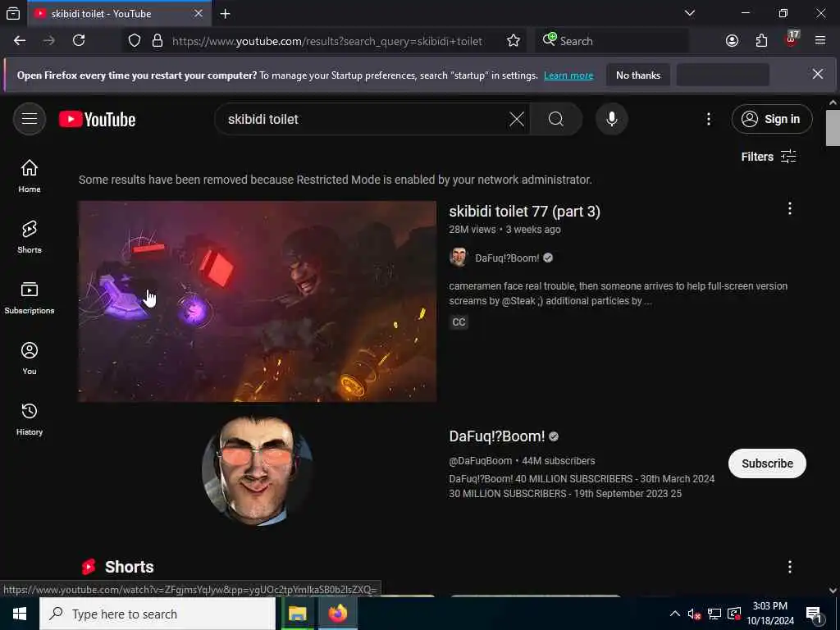
Task: Open Subscriptions in the sidebar
Action: (x=30, y=297)
